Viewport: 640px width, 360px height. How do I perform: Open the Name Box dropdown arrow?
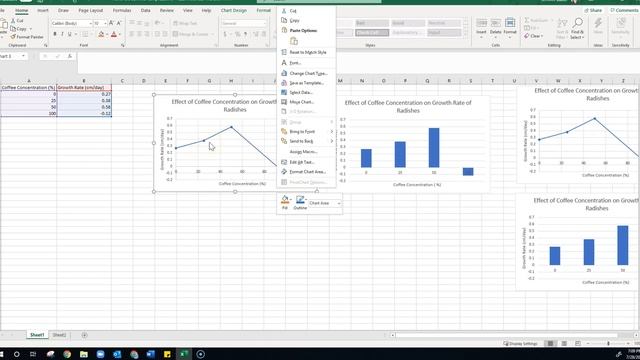click(x=23, y=56)
